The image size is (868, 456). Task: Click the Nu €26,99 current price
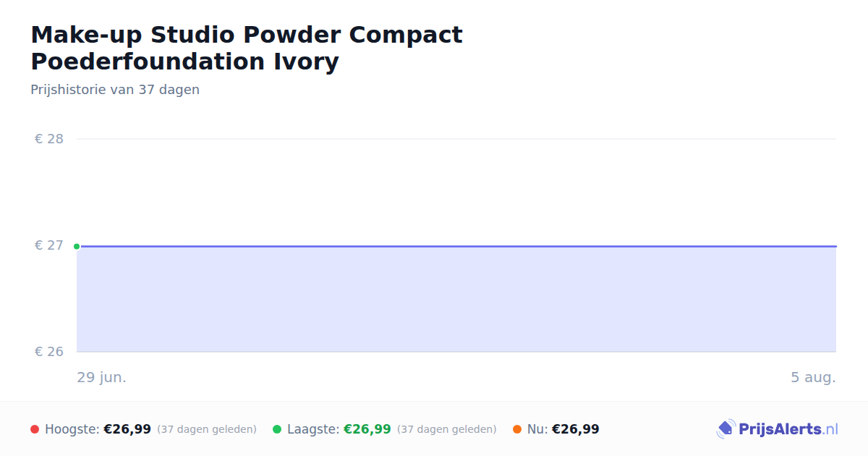click(576, 429)
